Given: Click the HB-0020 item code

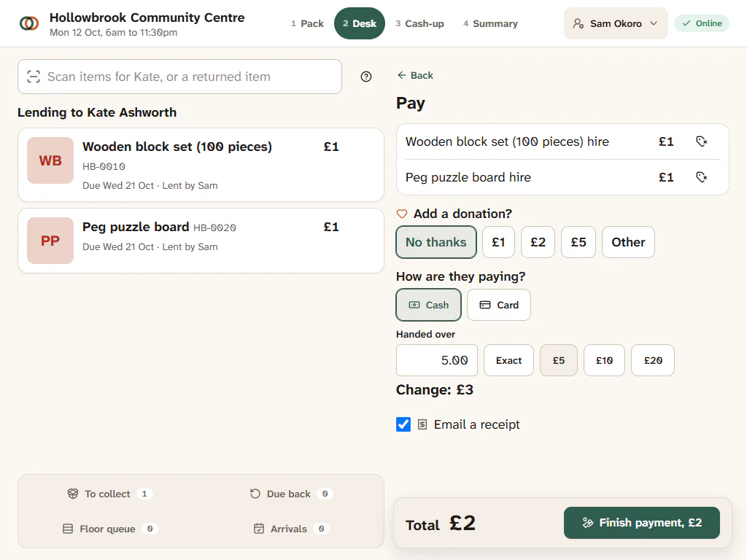Looking at the screenshot, I should pos(214,228).
